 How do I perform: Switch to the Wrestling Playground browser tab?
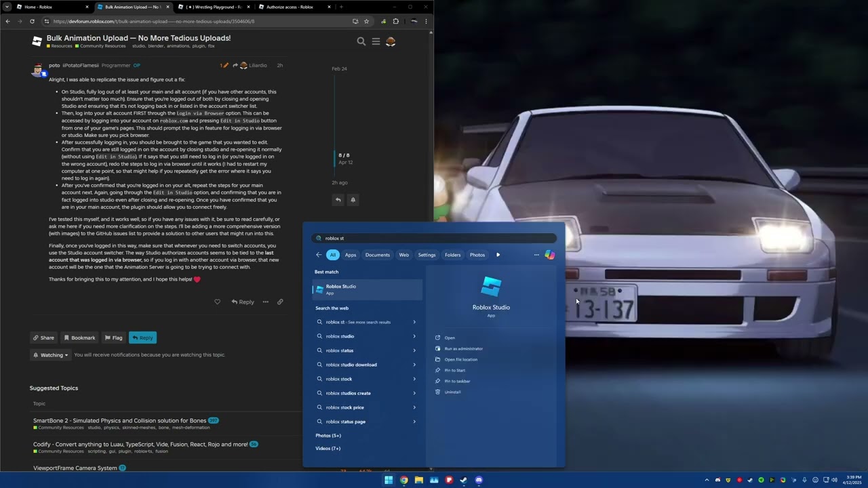point(212,7)
